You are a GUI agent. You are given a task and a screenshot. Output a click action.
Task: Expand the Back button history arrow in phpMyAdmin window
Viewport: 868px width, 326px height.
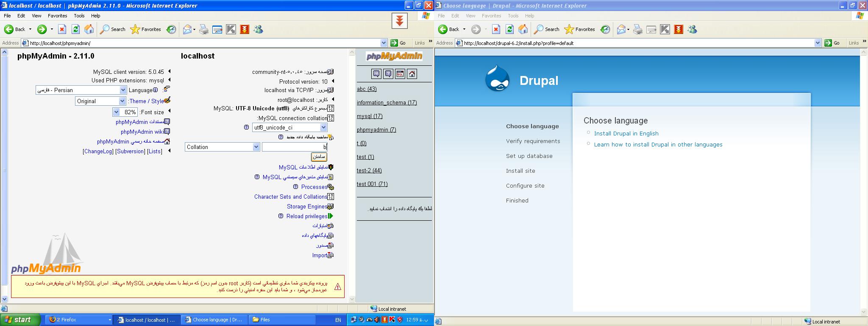30,29
